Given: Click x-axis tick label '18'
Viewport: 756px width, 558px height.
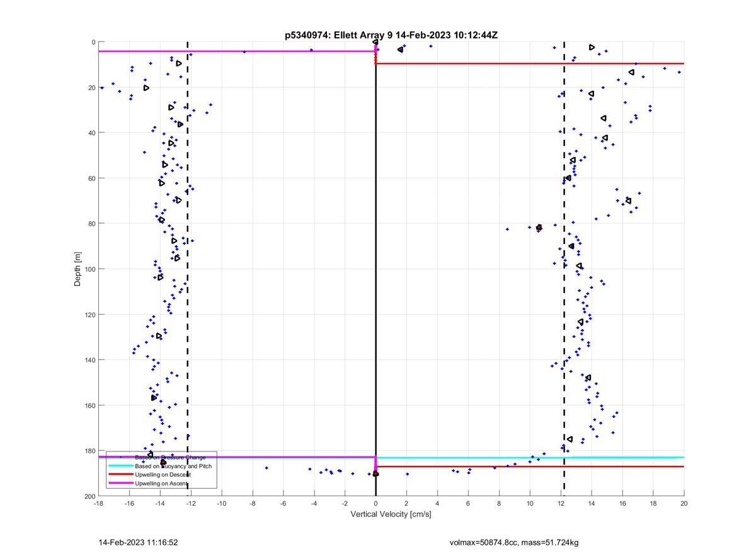Looking at the screenshot, I should tap(653, 503).
